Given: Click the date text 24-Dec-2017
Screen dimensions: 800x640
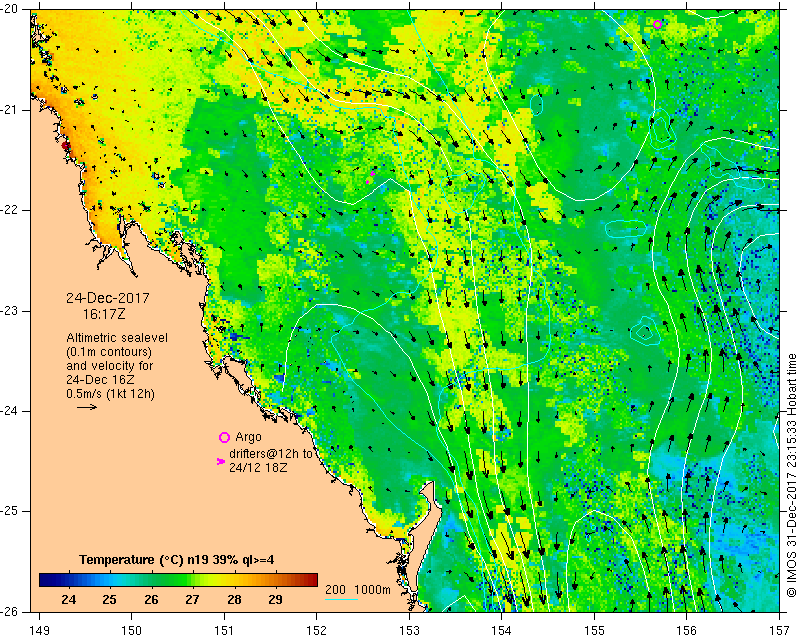Looking at the screenshot, I should click(108, 298).
